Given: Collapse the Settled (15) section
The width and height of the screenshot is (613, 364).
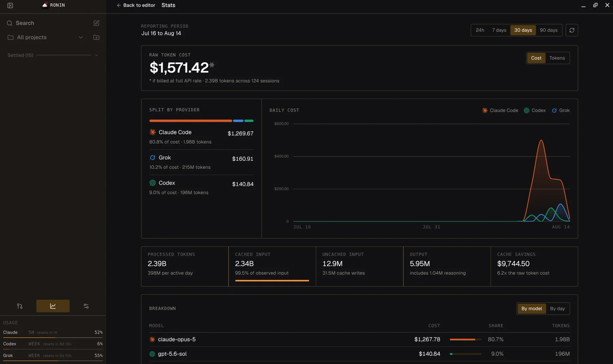Looking at the screenshot, I should point(96,55).
